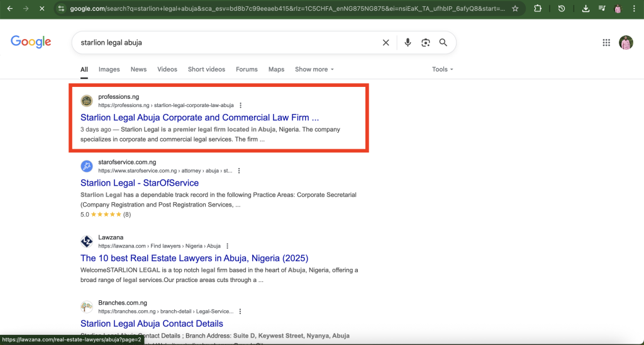Click the professions.ng favicon
Viewport: 644px width, 345px height.
[x=87, y=101]
